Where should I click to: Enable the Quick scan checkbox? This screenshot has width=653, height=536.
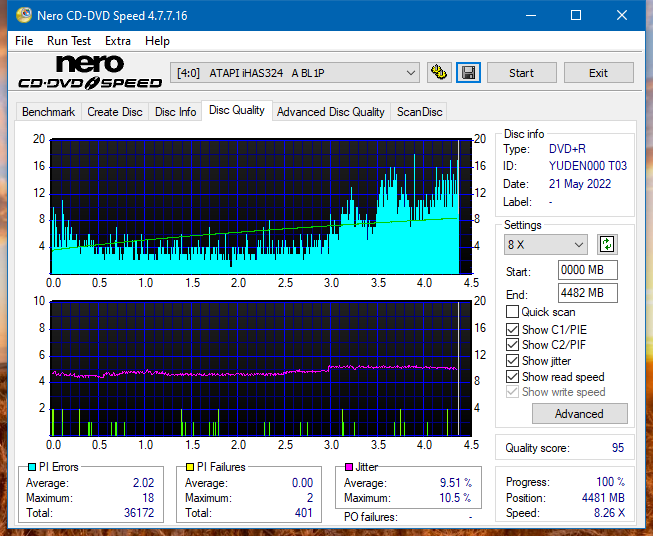pos(512,312)
